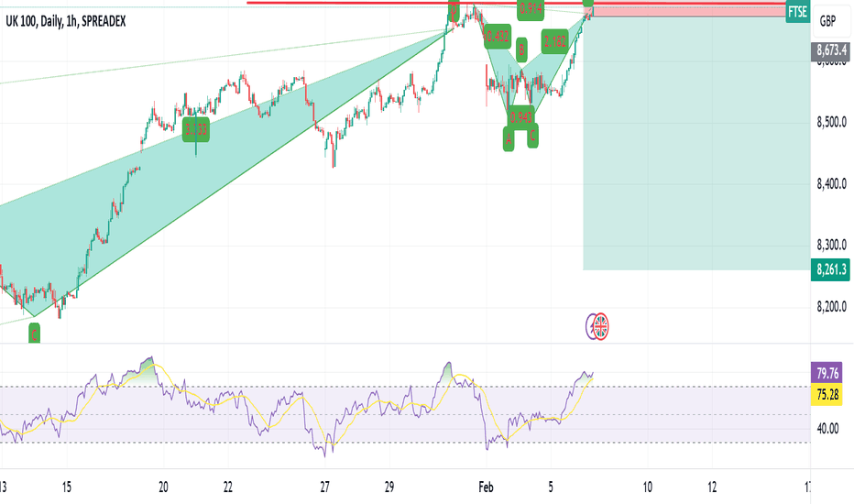Click the date label 12 on time axis
854x504 pixels.
(712, 487)
